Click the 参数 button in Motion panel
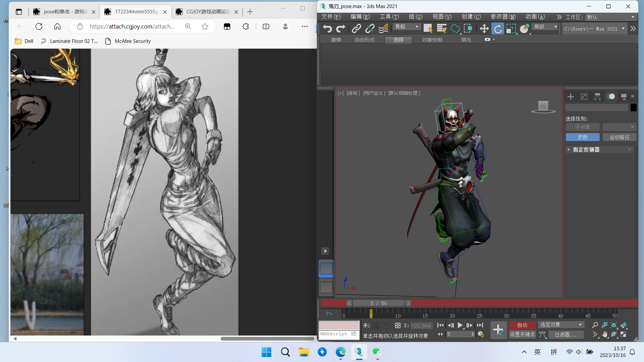This screenshot has height=362, width=644. 583,137
